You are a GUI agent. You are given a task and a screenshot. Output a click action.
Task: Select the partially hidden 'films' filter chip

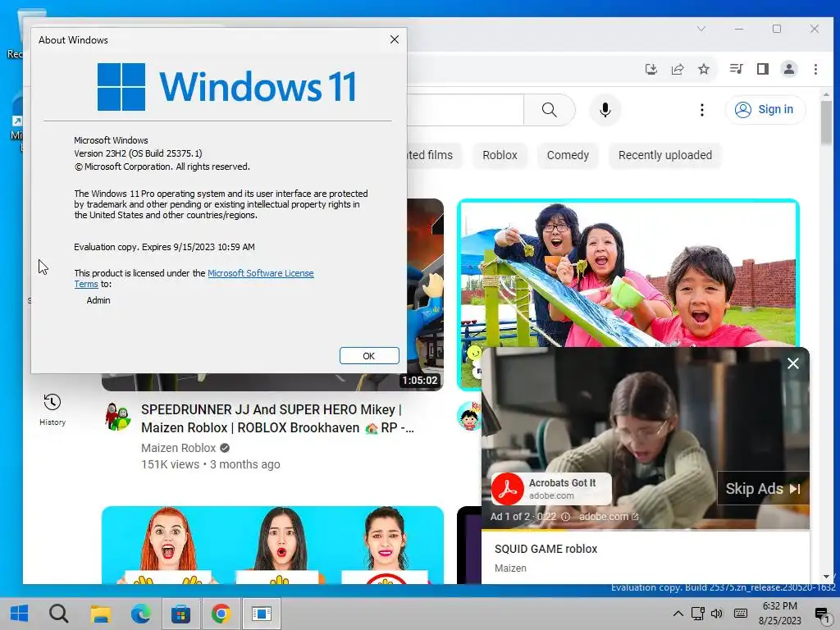pos(434,155)
